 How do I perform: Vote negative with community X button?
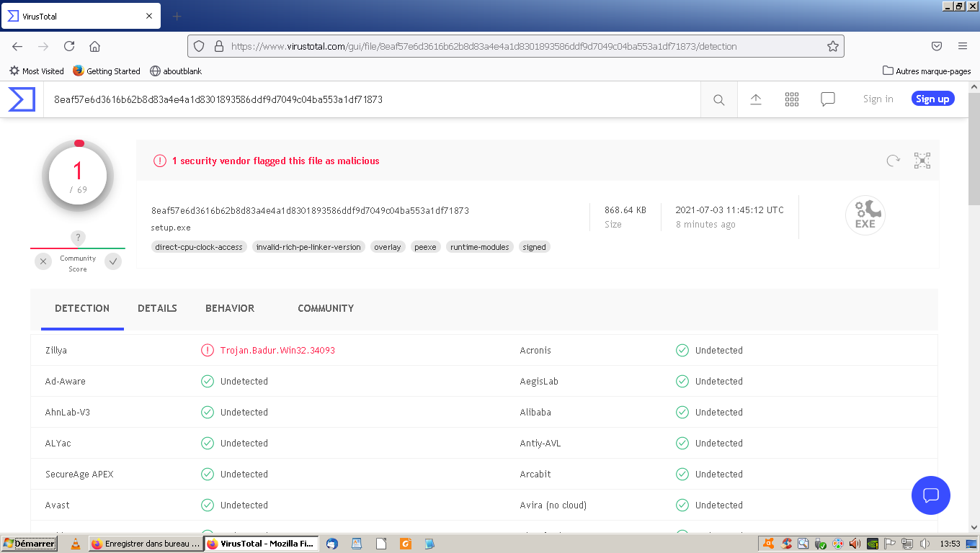43,261
